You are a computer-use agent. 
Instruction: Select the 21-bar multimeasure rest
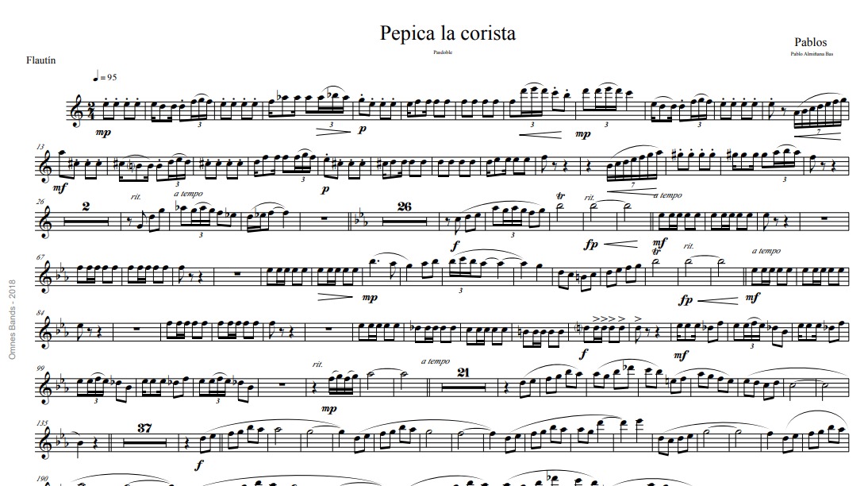463,380
